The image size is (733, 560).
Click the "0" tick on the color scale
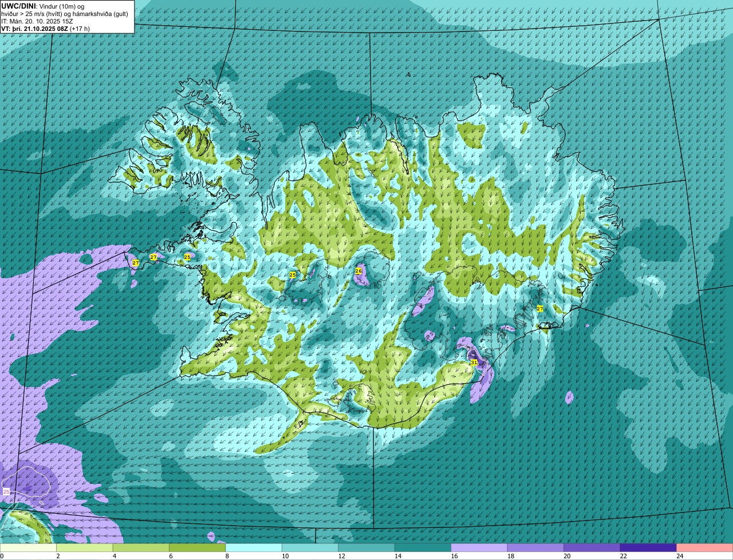coord(2,556)
